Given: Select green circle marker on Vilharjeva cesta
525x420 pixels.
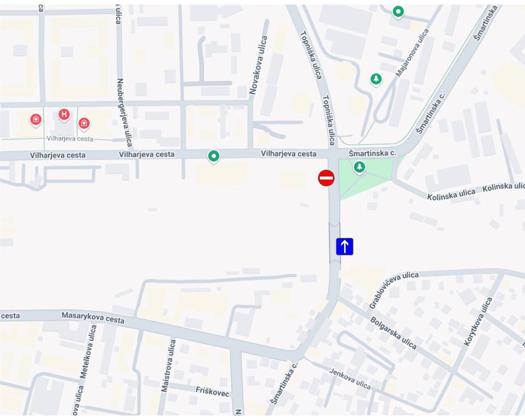Looking at the screenshot, I should pyautogui.click(x=214, y=157).
